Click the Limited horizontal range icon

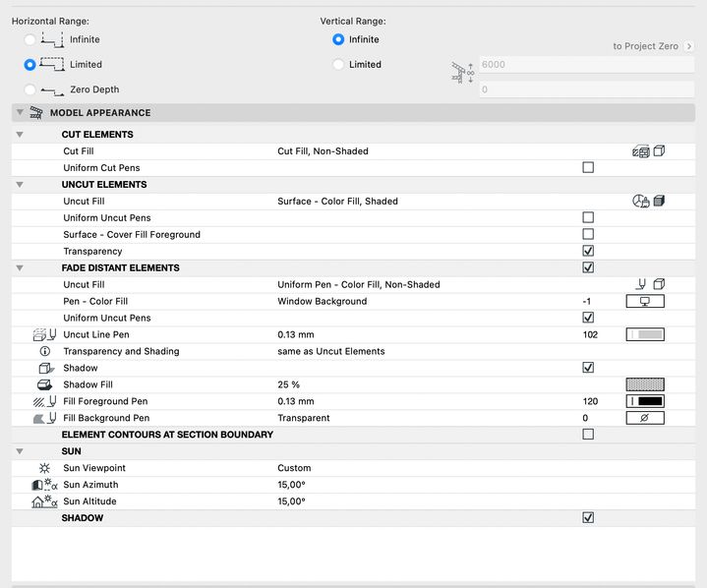tap(52, 64)
